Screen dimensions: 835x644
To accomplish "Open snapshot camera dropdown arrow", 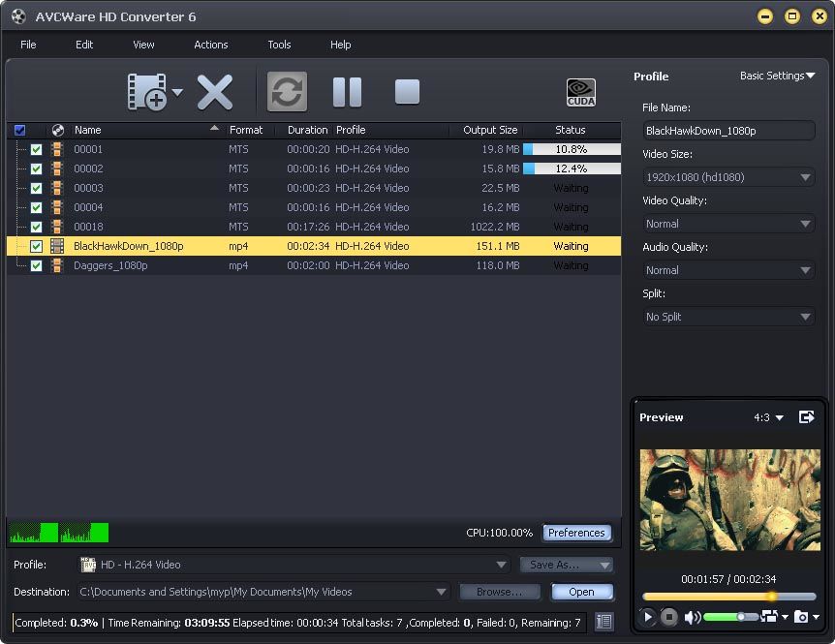I will click(817, 618).
